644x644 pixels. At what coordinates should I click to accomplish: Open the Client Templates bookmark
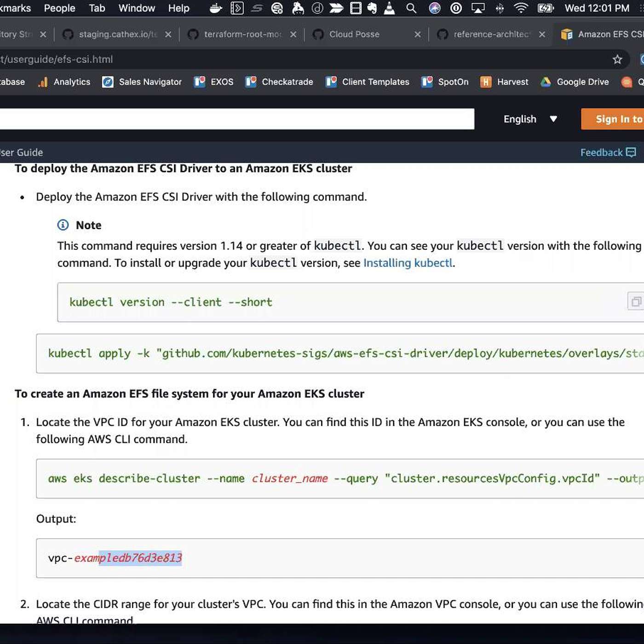click(x=368, y=82)
